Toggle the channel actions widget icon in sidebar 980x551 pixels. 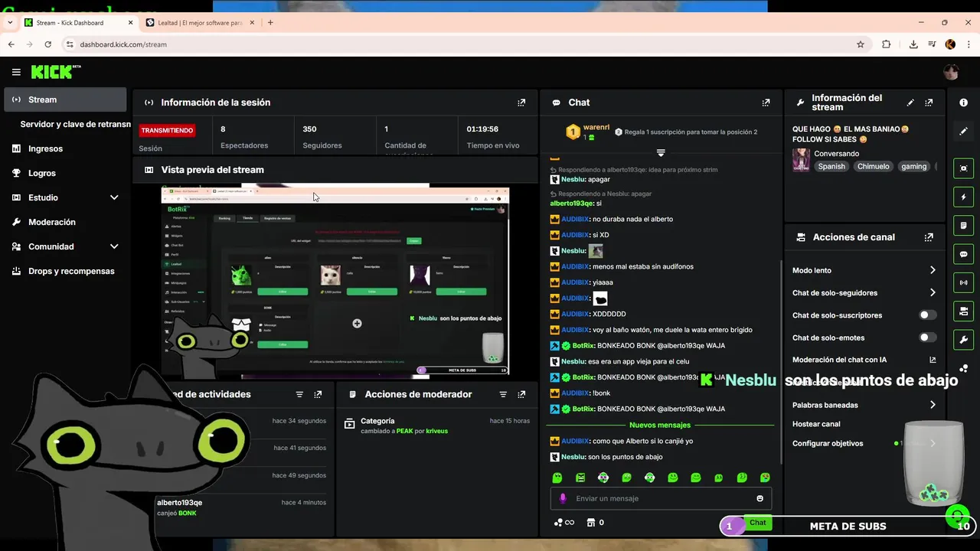coord(963,311)
